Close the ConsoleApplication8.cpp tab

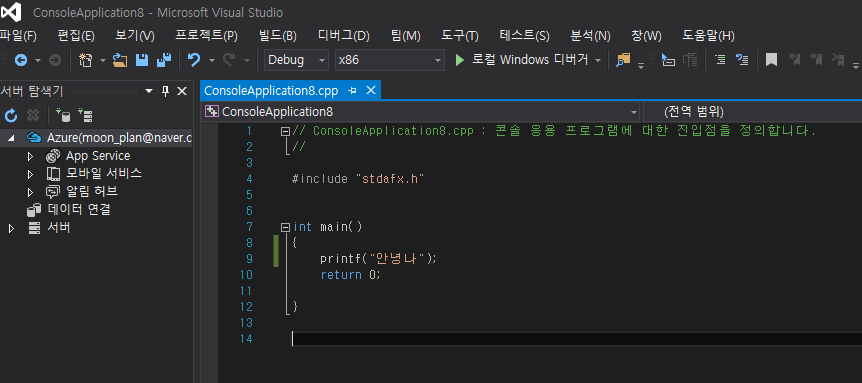pos(371,90)
